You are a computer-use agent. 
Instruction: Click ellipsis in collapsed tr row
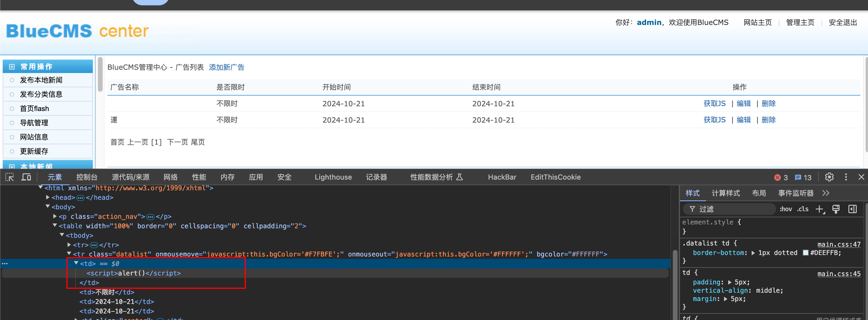tap(94, 245)
